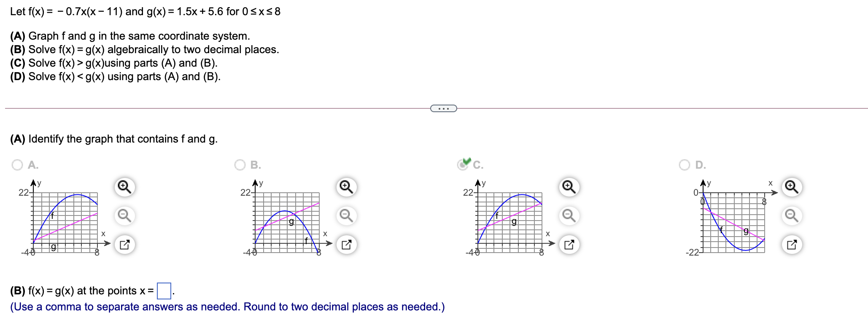Open graph D in a larger external view
Screen dimensions: 868x334
coord(790,244)
